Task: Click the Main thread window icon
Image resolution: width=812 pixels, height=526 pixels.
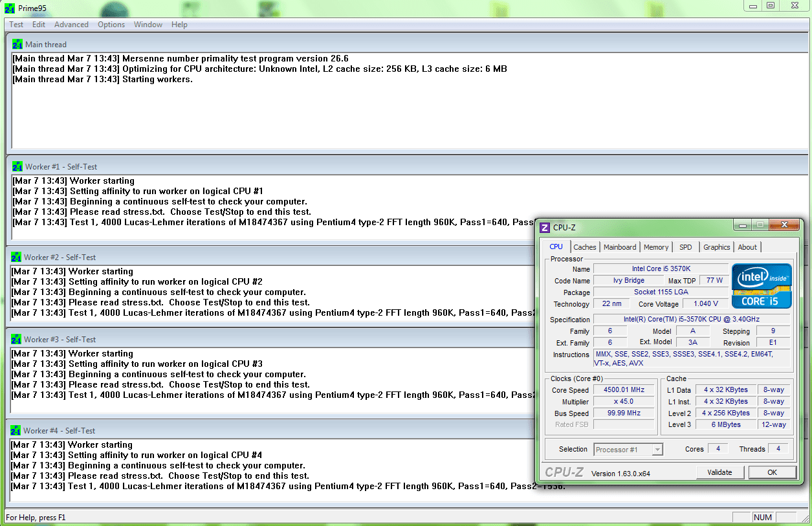Action: [x=17, y=44]
